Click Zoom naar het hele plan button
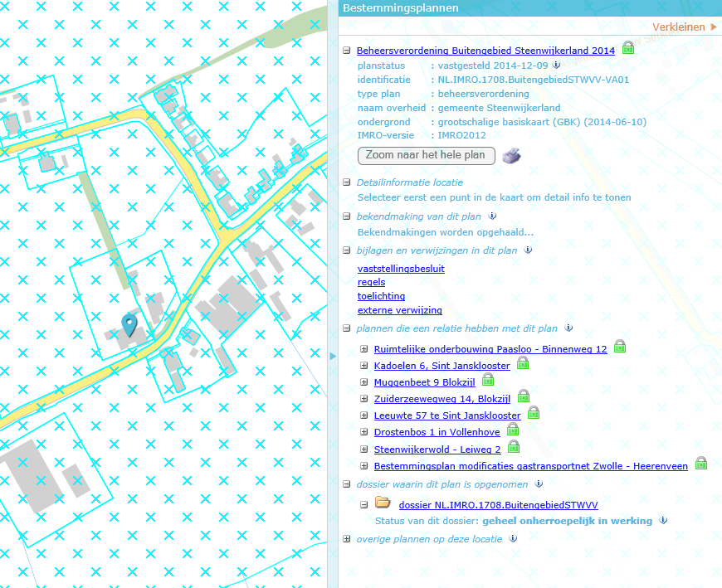Screen dimensions: 722x588 pyautogui.click(x=426, y=156)
